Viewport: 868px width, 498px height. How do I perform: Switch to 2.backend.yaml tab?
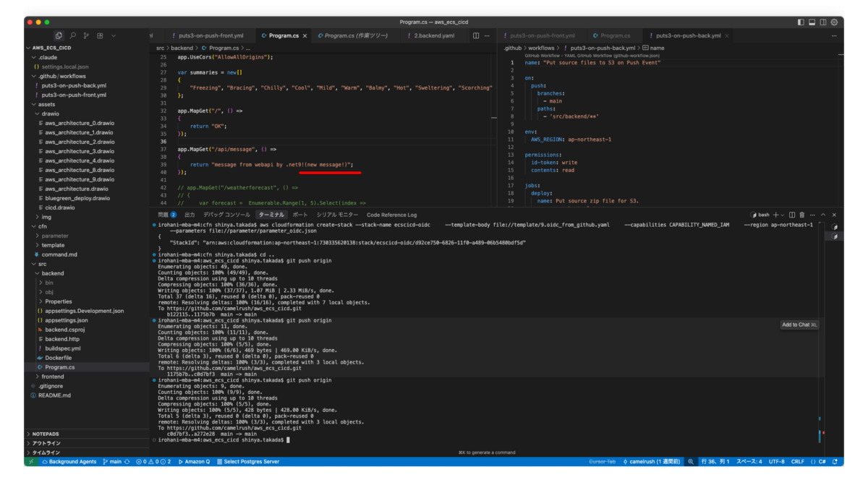(x=434, y=35)
